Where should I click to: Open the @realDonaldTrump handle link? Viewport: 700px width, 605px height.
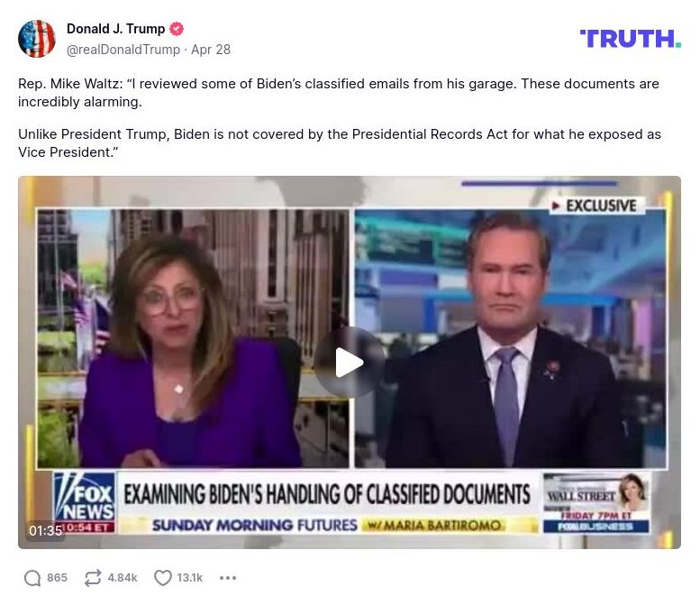pyautogui.click(x=123, y=50)
